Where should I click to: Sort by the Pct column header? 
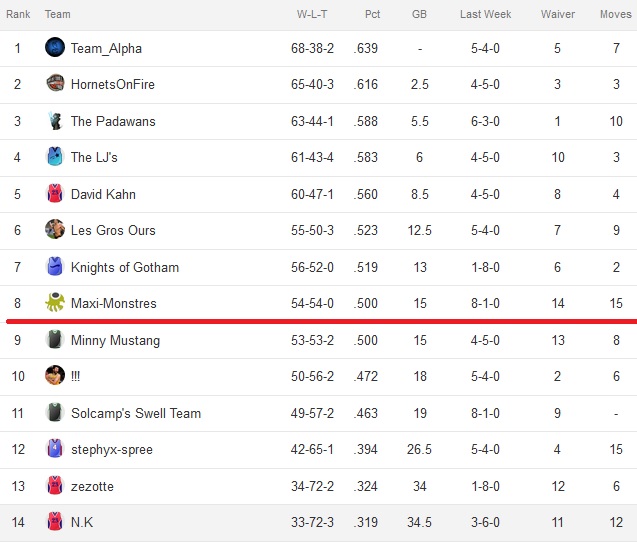pos(373,14)
